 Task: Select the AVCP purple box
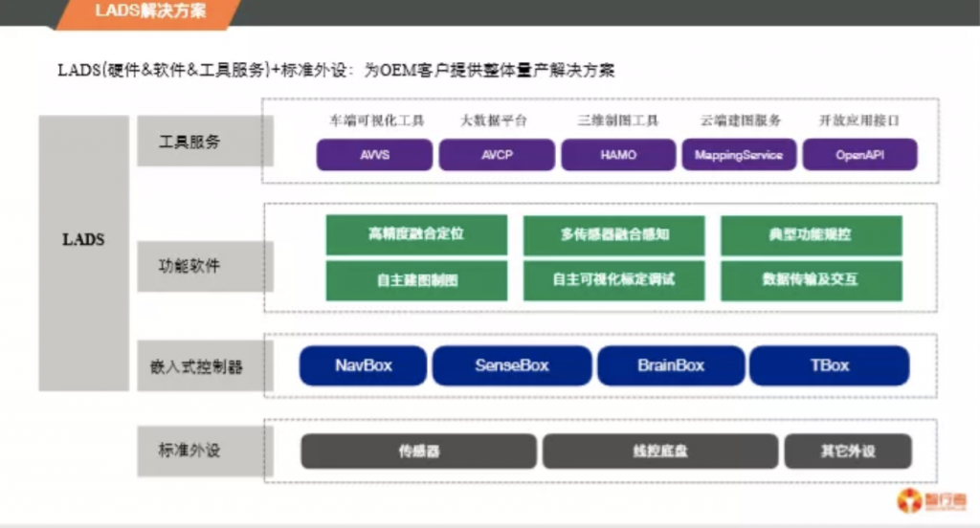pyautogui.click(x=497, y=155)
